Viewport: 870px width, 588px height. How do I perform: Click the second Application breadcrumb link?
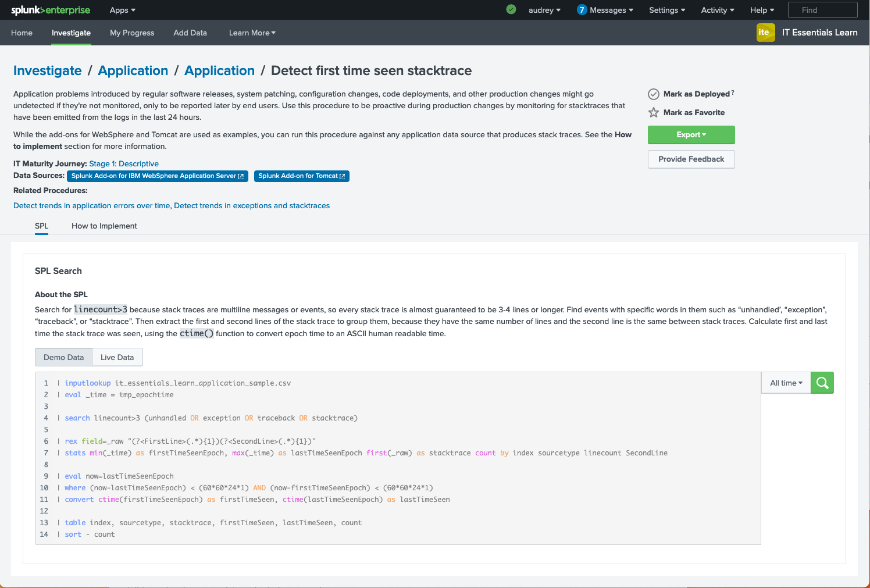tap(220, 70)
